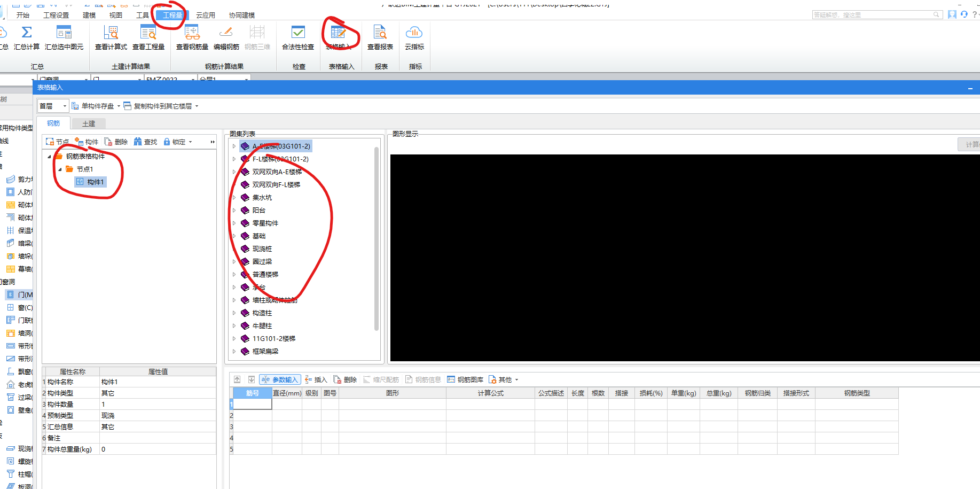Move the rebar row up with the up arrow

click(x=238, y=379)
